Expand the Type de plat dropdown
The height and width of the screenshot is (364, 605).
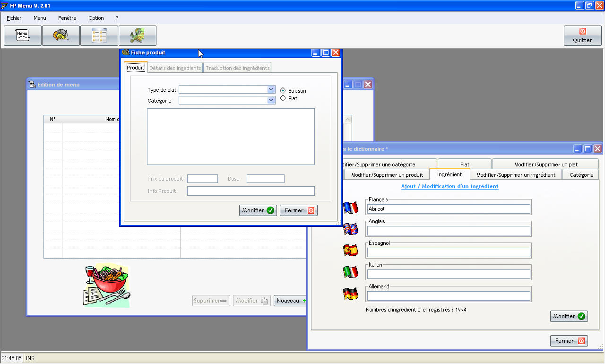click(271, 89)
